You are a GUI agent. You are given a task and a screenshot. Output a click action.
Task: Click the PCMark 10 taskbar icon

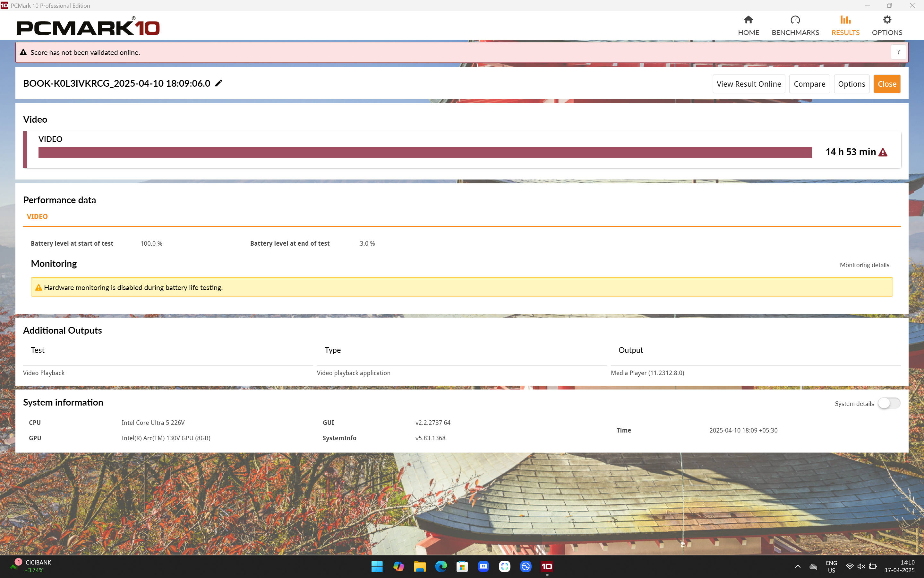click(547, 566)
